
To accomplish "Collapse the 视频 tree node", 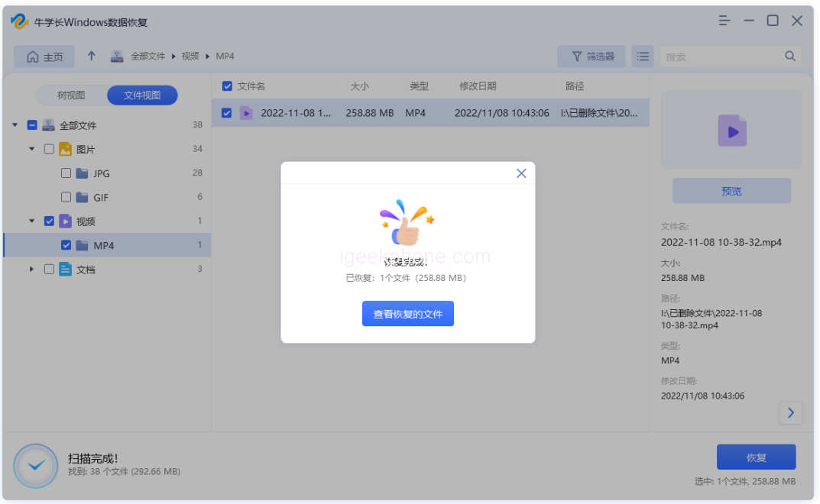I will [32, 221].
